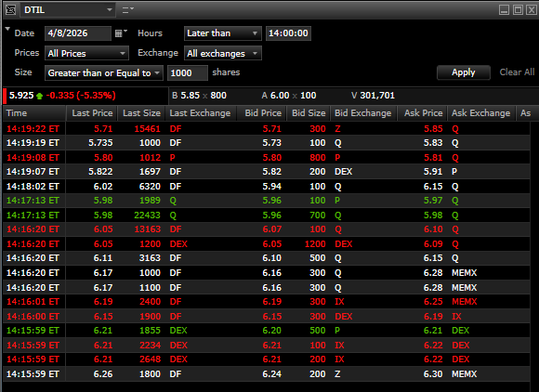Image resolution: width=539 pixels, height=392 pixels.
Task: Open the settings list icon beside the symbol box
Action: [128, 10]
